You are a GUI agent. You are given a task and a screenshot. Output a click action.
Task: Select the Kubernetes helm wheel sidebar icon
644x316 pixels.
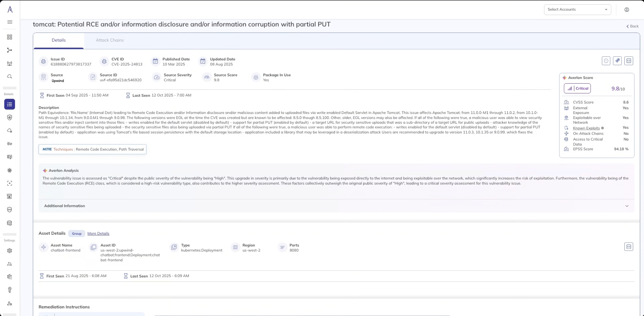[10, 170]
